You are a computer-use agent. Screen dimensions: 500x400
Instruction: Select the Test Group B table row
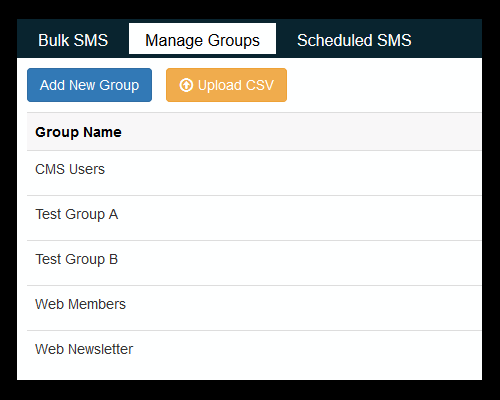click(x=254, y=263)
